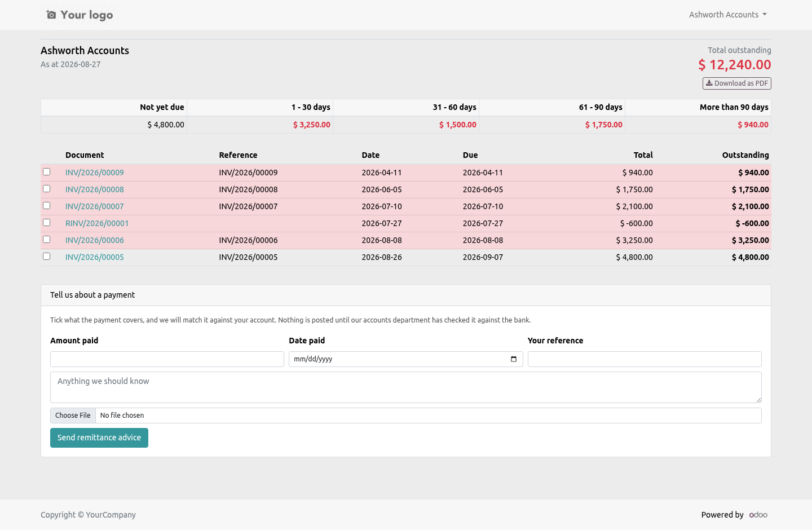Screen dimensions: 812x530
Task: Click the 1 - 30 days amount $ 3,250.00
Action: click(x=312, y=125)
